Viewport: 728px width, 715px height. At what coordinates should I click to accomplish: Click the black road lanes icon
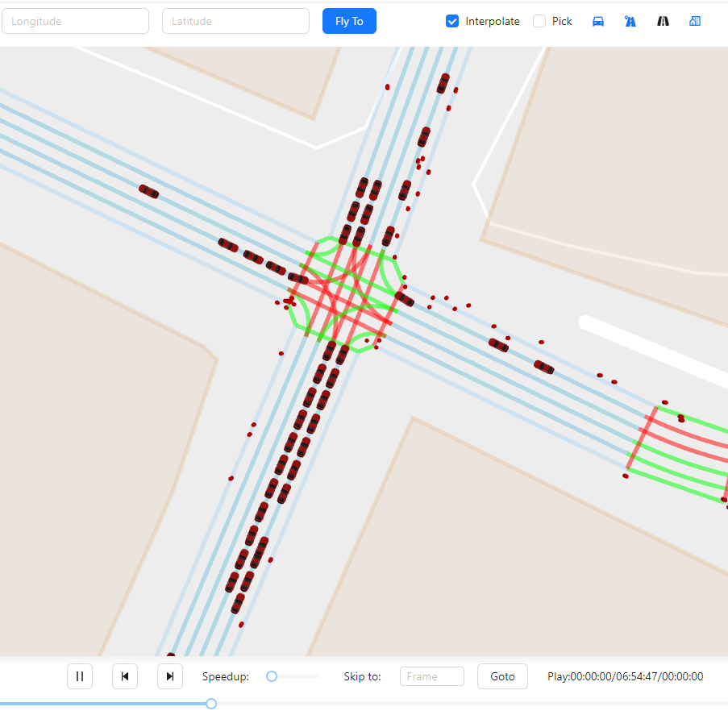(663, 21)
